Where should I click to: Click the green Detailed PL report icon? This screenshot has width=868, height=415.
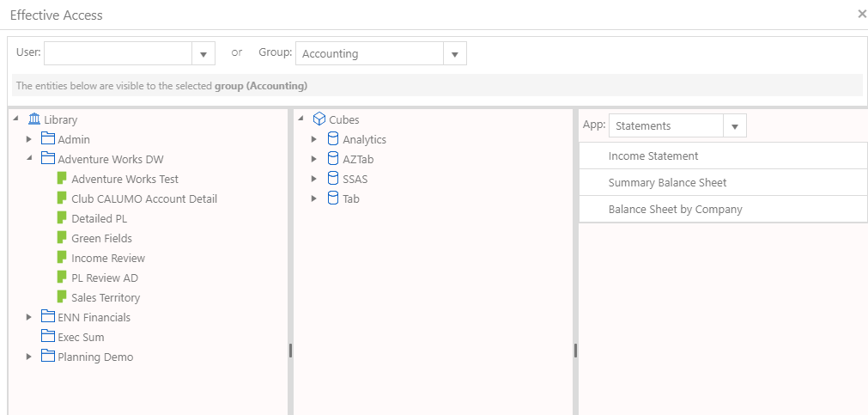point(62,218)
